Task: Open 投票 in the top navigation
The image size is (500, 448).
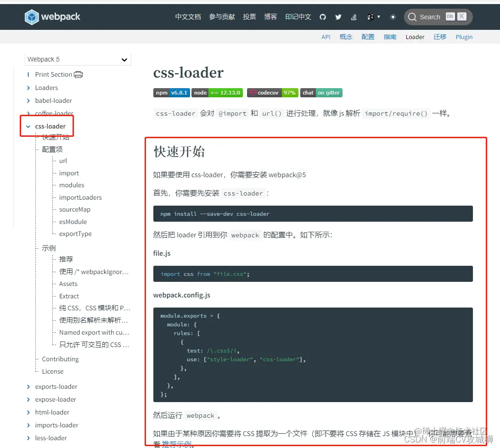Action: [x=249, y=17]
